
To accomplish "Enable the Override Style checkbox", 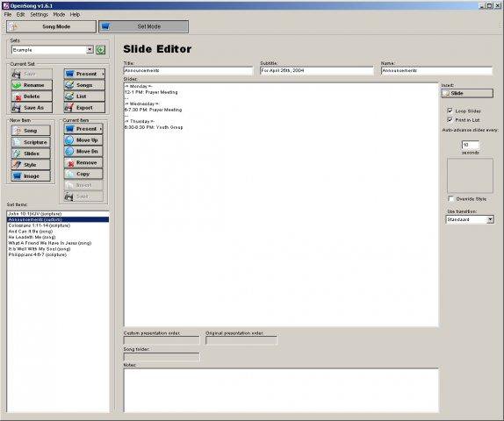I will tap(450, 199).
